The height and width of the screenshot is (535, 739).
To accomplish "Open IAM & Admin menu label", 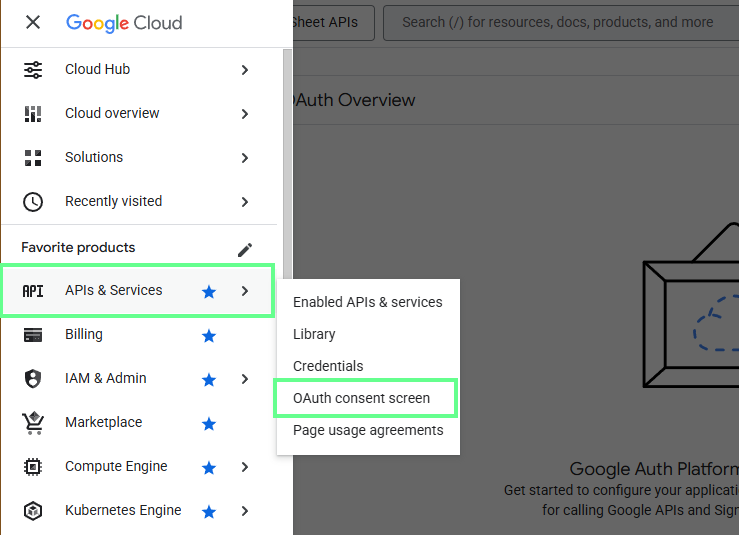I will click(106, 378).
